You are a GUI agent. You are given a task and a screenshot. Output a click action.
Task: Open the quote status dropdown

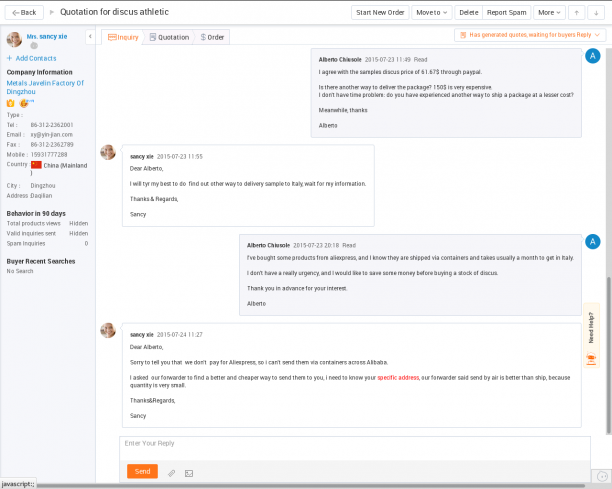(530, 35)
